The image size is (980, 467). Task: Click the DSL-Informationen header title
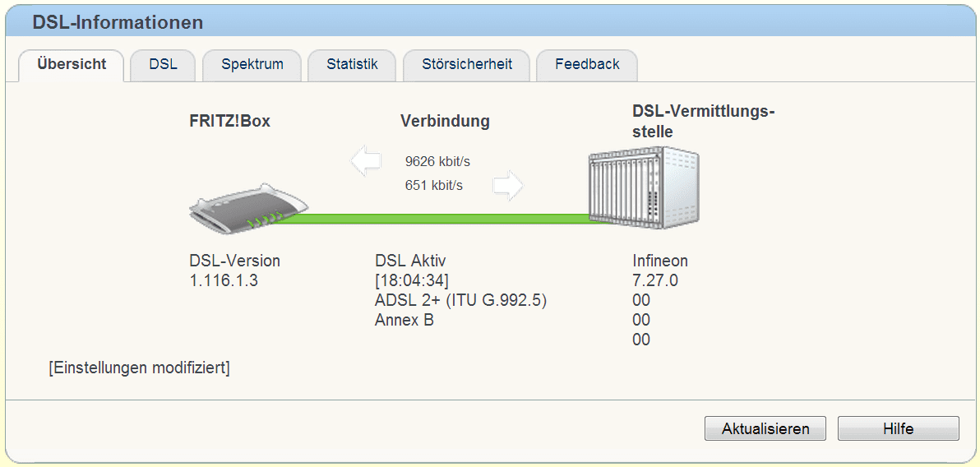coord(118,22)
